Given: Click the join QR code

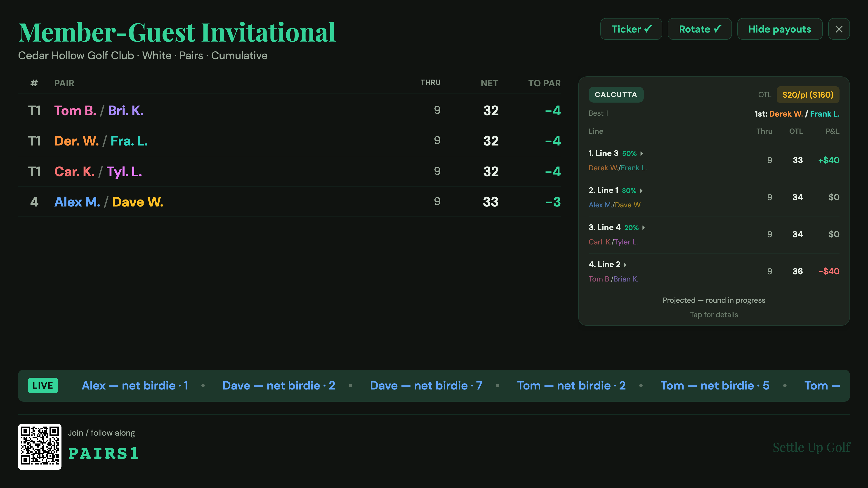Looking at the screenshot, I should point(40,447).
